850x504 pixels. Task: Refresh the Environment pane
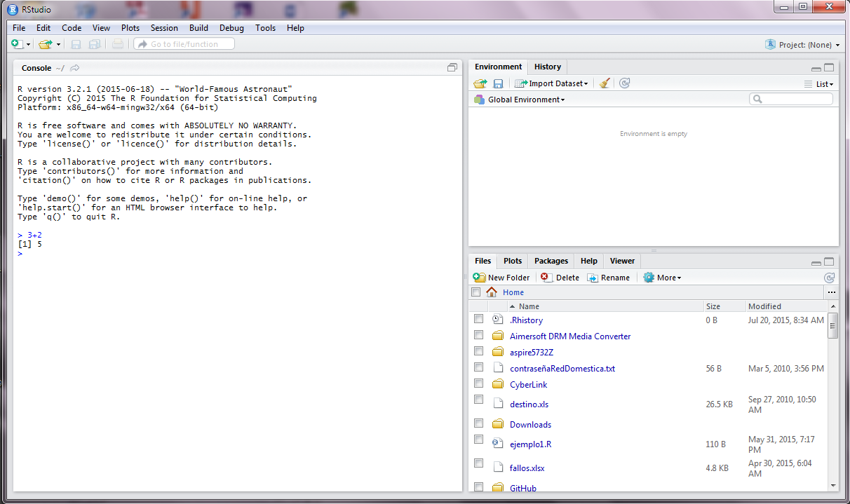click(x=625, y=83)
